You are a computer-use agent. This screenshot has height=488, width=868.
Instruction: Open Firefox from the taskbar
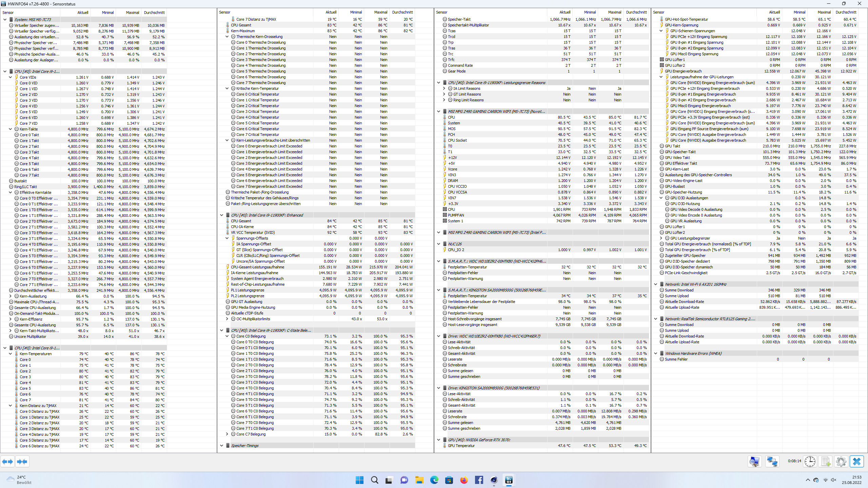point(464,480)
